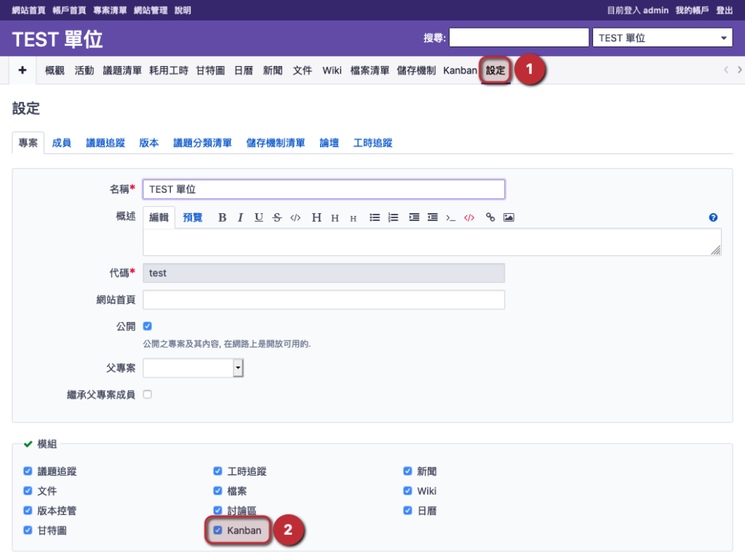Open 議題清單 in the project menu
Image resolution: width=745 pixels, height=560 pixels.
pos(122,71)
